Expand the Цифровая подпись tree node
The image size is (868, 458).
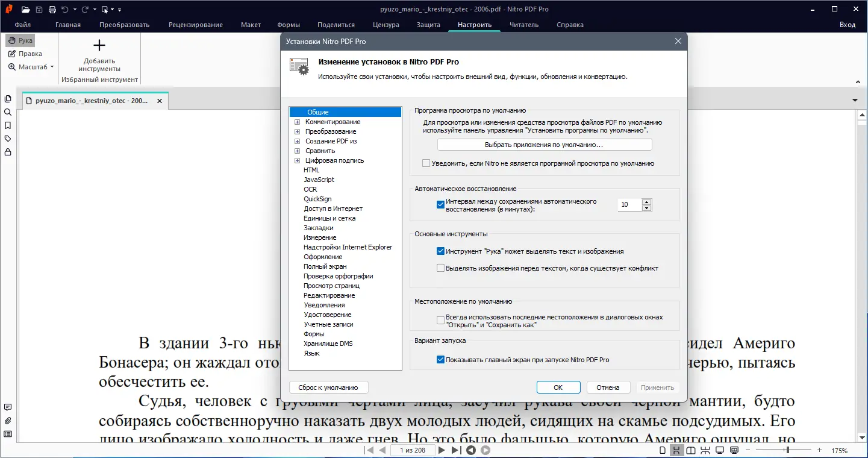(x=297, y=160)
